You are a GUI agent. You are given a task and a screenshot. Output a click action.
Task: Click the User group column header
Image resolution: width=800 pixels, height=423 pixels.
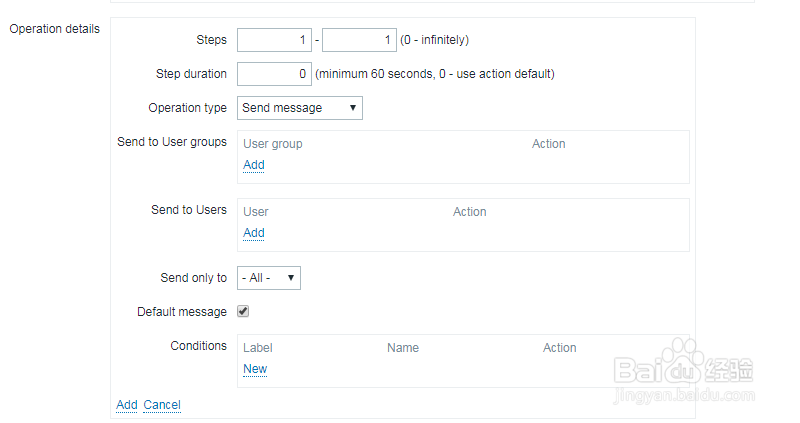click(x=273, y=144)
